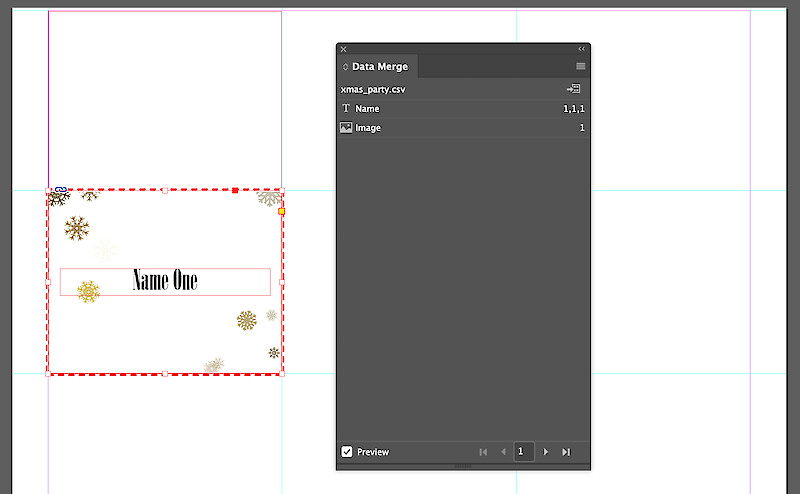This screenshot has height=494, width=800.
Task: Close the Data Merge panel
Action: [343, 49]
